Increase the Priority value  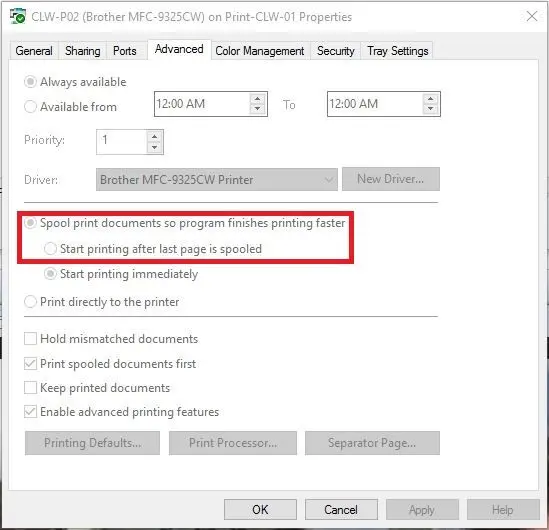154,136
